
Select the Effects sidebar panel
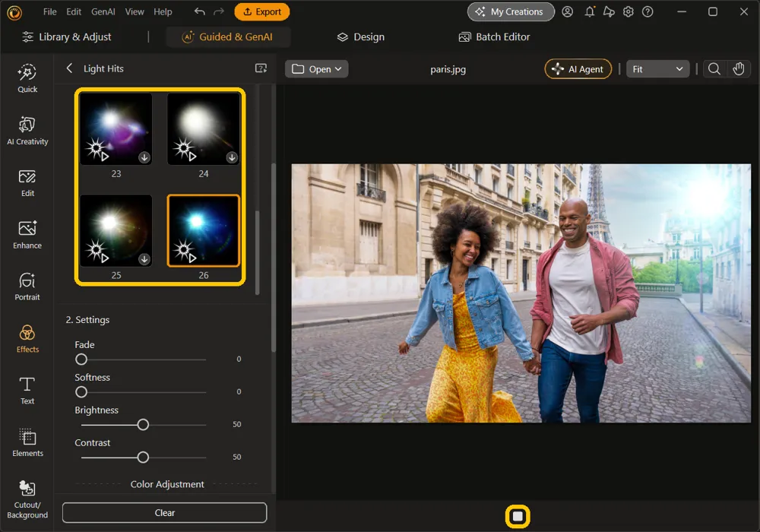pyautogui.click(x=27, y=339)
